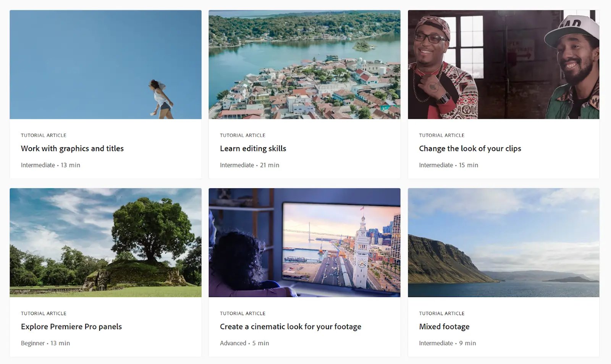
Task: Open 'Explore Premiere Pro panels' tutorial
Action: point(71,327)
